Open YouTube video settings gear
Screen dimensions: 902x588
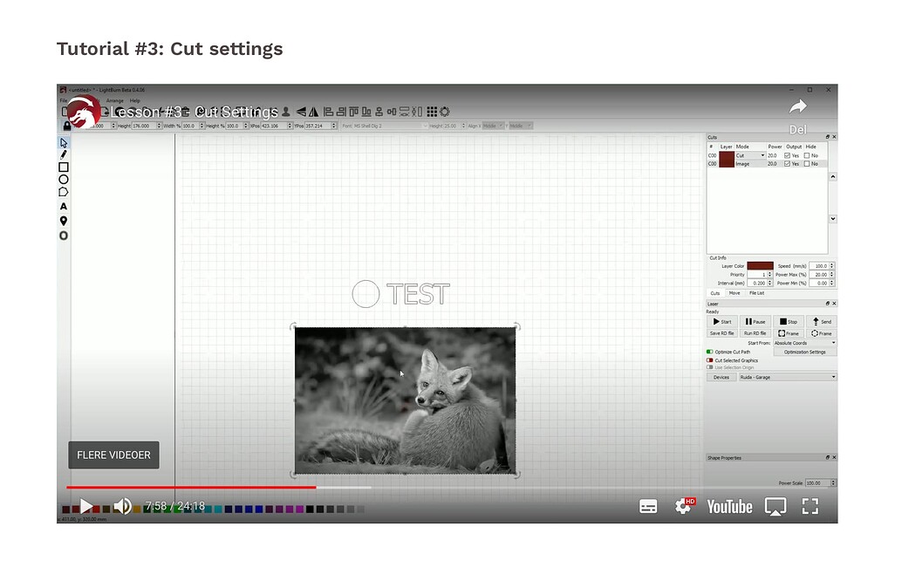[x=684, y=506]
